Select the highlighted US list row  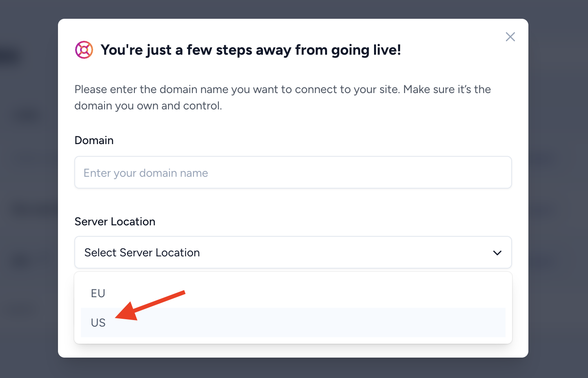(293, 322)
